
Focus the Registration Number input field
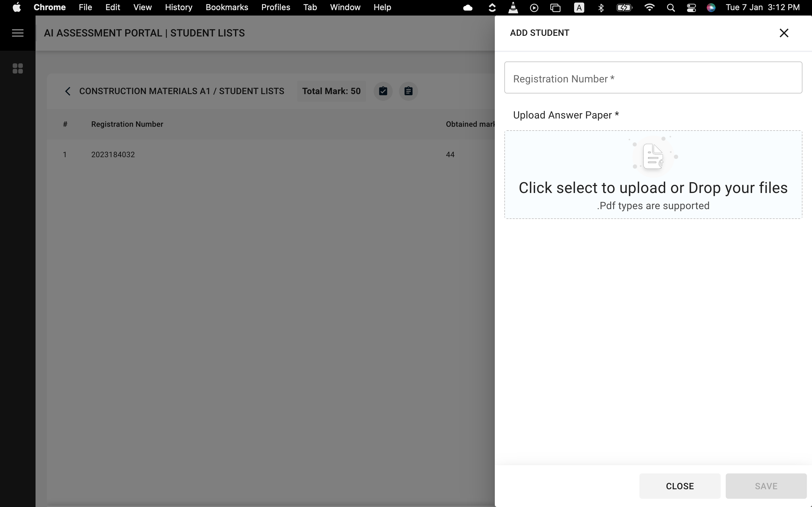pyautogui.click(x=653, y=78)
